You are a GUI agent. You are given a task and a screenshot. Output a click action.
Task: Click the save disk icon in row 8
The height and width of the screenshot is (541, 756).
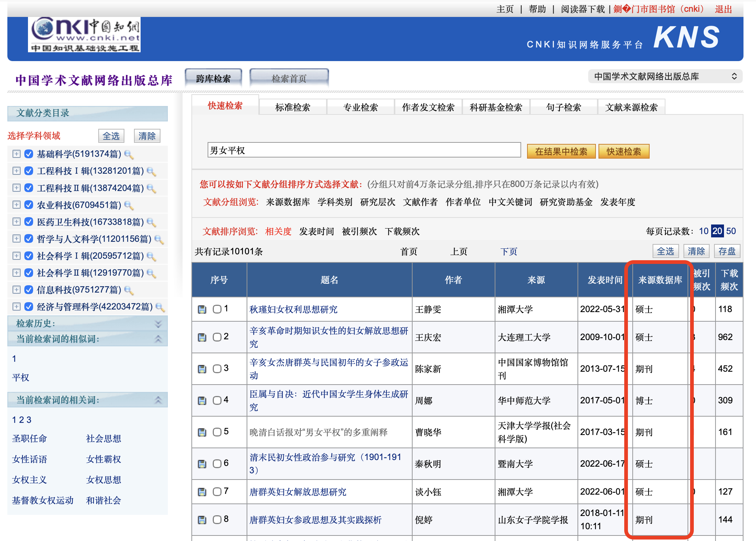click(202, 520)
